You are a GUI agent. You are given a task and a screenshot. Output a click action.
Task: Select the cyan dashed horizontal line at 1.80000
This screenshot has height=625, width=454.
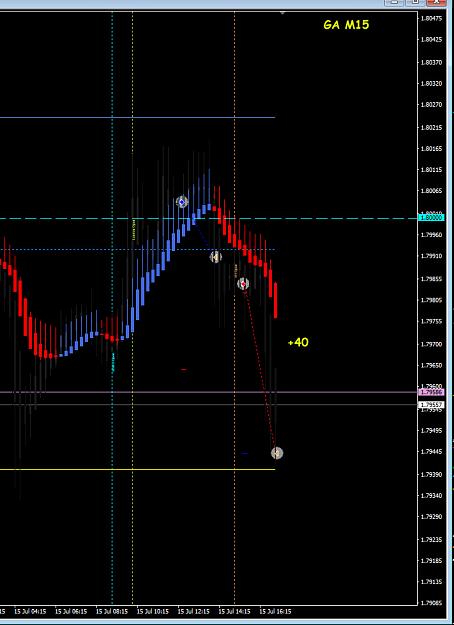click(x=208, y=218)
